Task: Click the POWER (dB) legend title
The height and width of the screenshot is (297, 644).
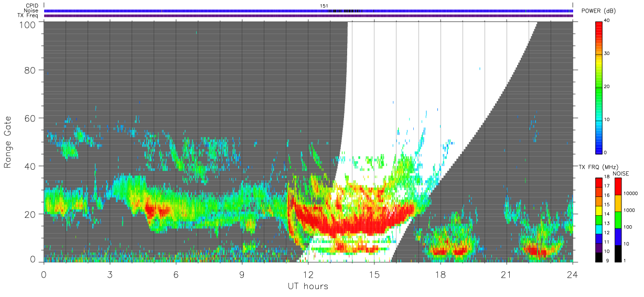Action: click(598, 11)
